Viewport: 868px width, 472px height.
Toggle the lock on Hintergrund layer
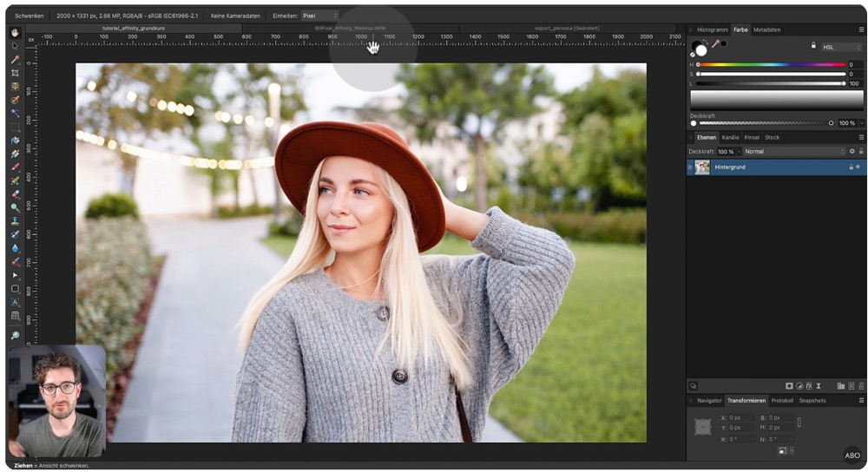coord(851,167)
